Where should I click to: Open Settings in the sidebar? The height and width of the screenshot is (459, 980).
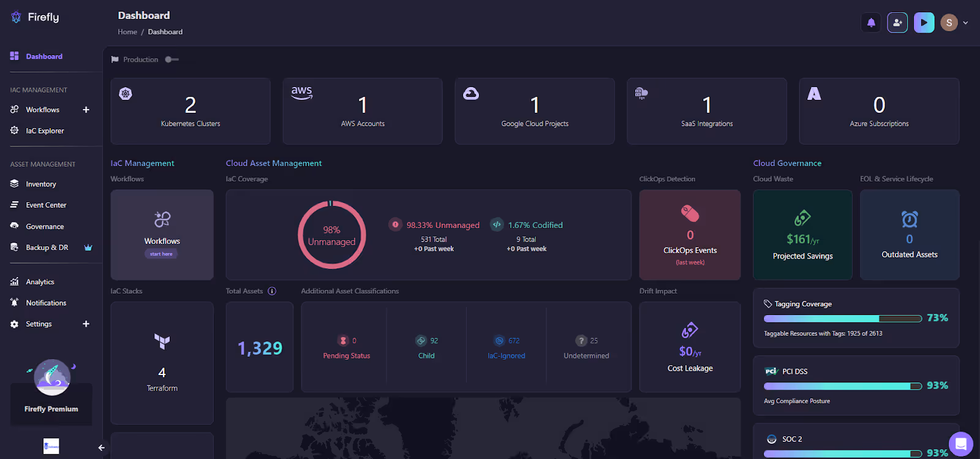(x=39, y=324)
